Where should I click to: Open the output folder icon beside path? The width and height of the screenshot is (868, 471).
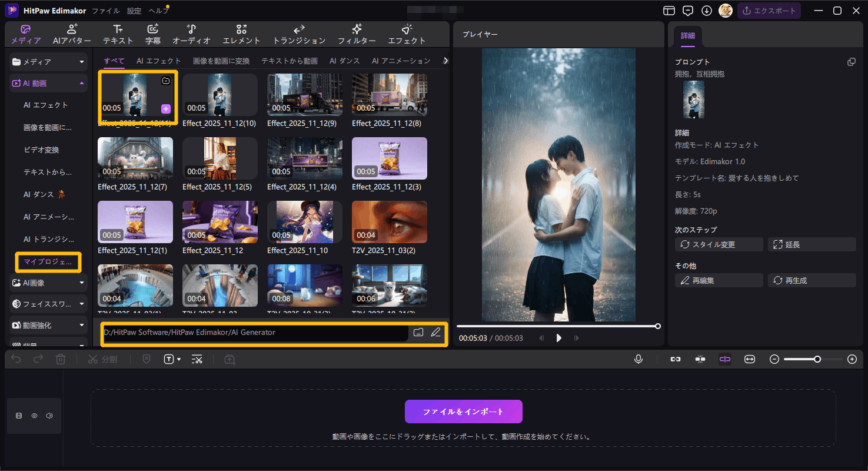click(418, 332)
